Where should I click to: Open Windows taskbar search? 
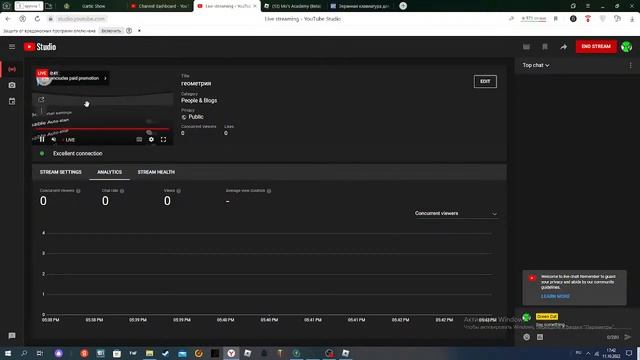coord(24,353)
